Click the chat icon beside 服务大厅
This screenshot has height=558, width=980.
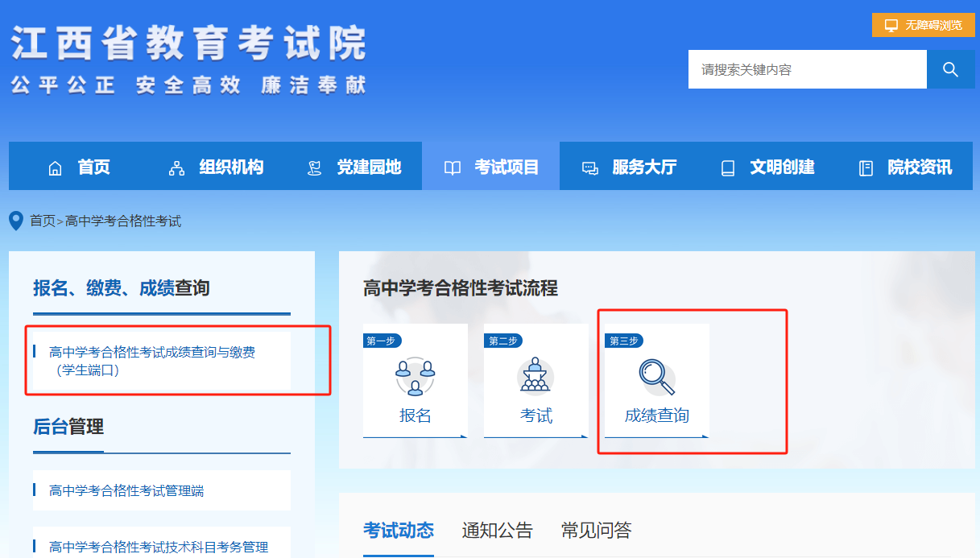(590, 168)
